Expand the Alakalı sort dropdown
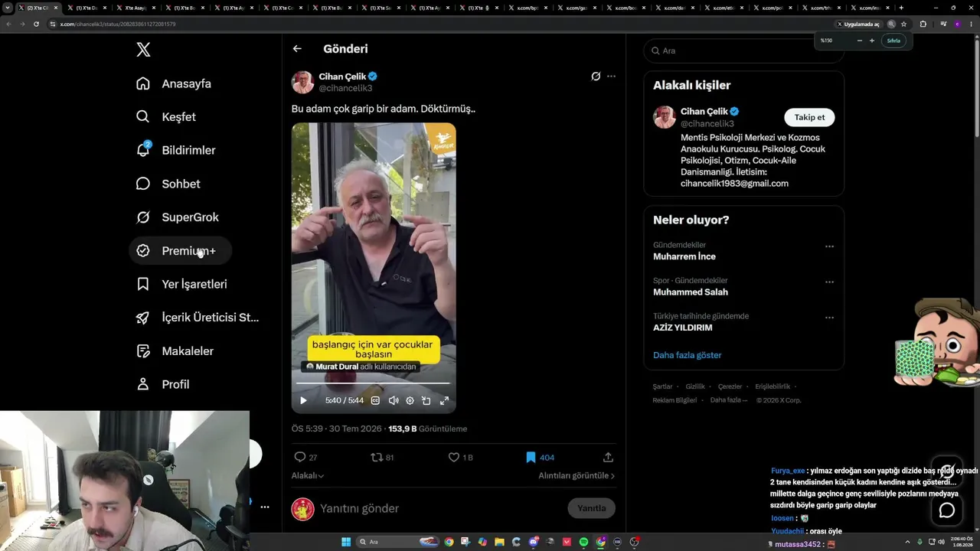Viewport: 980px width, 551px height. 308,475
